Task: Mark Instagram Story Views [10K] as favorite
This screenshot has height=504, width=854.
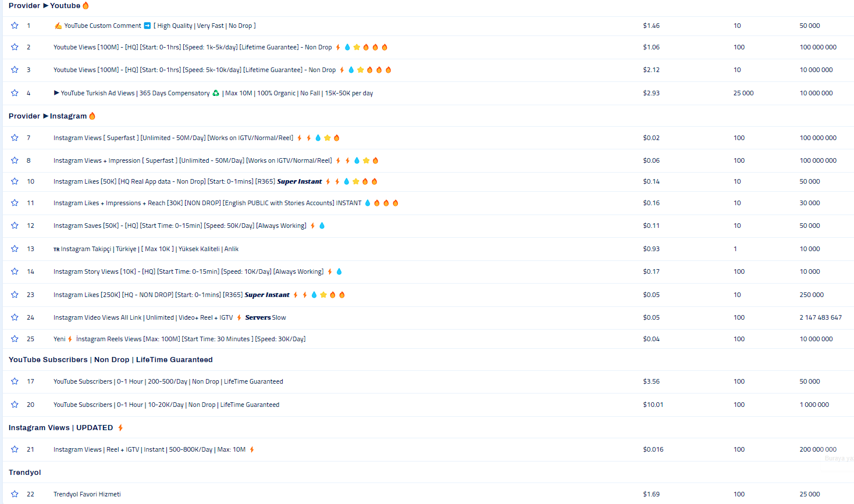Action: pyautogui.click(x=15, y=271)
